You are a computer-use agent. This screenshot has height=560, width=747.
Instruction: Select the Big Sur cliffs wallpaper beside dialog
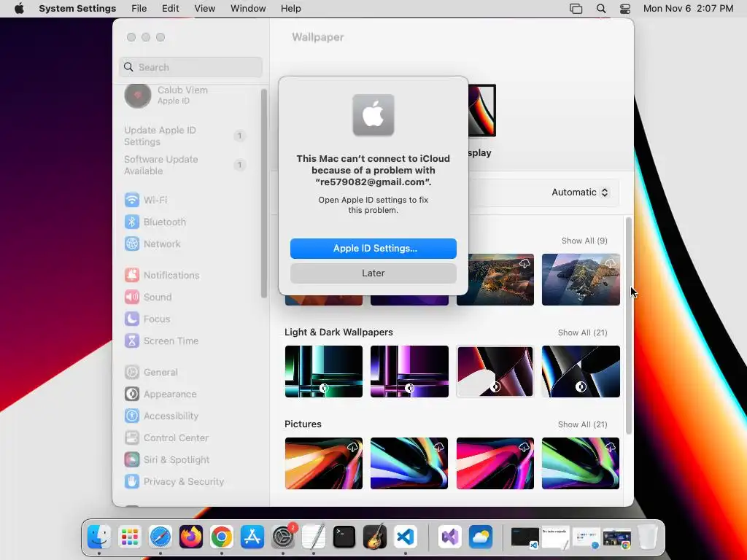click(501, 279)
